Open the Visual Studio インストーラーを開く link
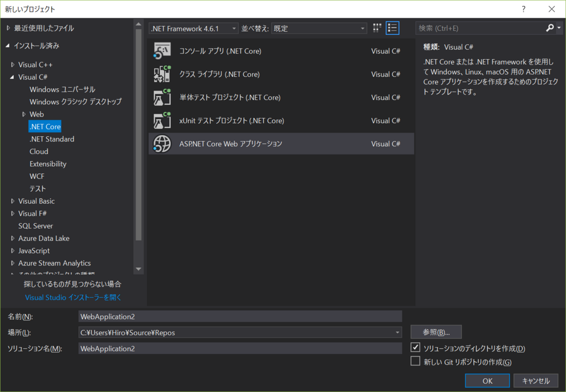Viewport: 566px width, 392px height. [x=74, y=298]
